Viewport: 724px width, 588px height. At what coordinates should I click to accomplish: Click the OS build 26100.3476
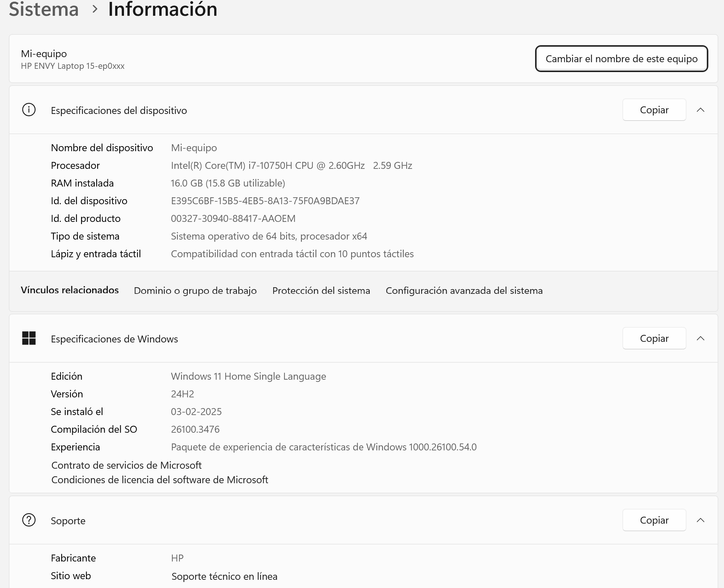pos(195,429)
